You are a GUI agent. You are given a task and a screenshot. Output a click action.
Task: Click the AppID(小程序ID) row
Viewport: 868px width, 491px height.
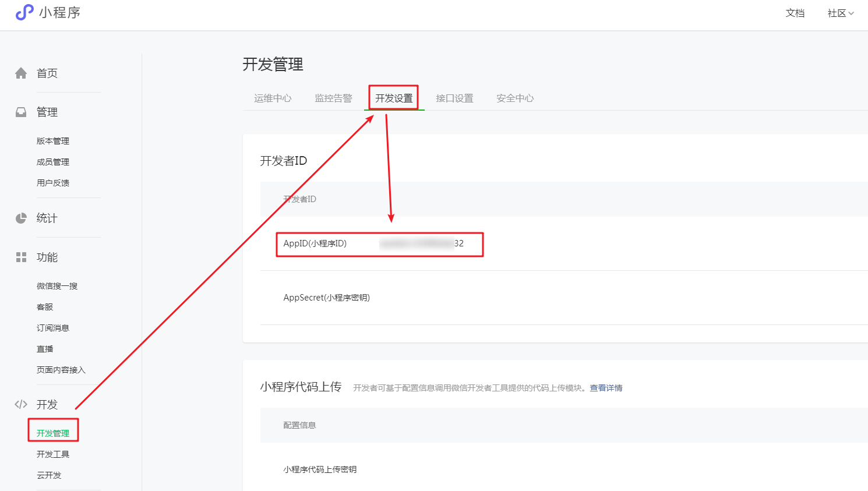tap(379, 244)
